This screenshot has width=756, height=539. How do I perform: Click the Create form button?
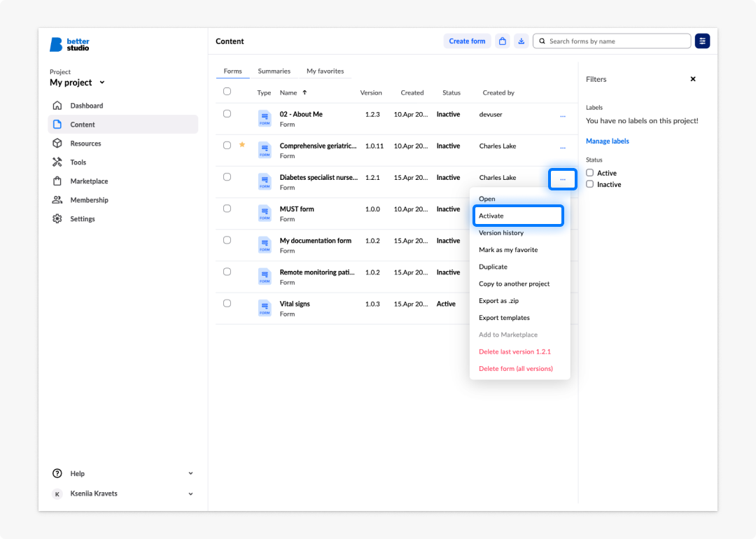(467, 41)
